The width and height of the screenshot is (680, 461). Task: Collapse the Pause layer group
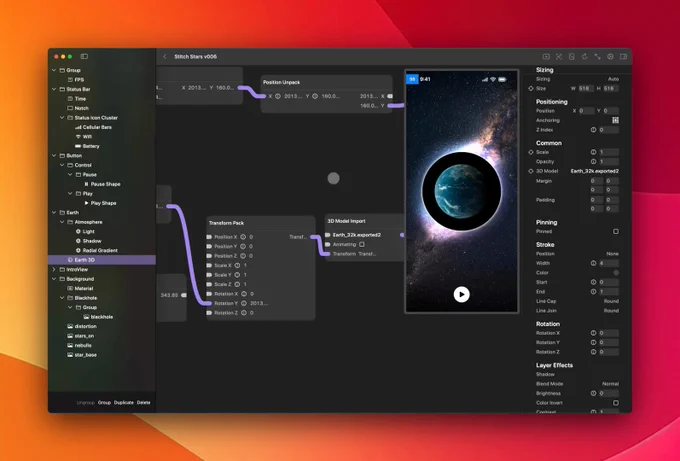coord(70,175)
